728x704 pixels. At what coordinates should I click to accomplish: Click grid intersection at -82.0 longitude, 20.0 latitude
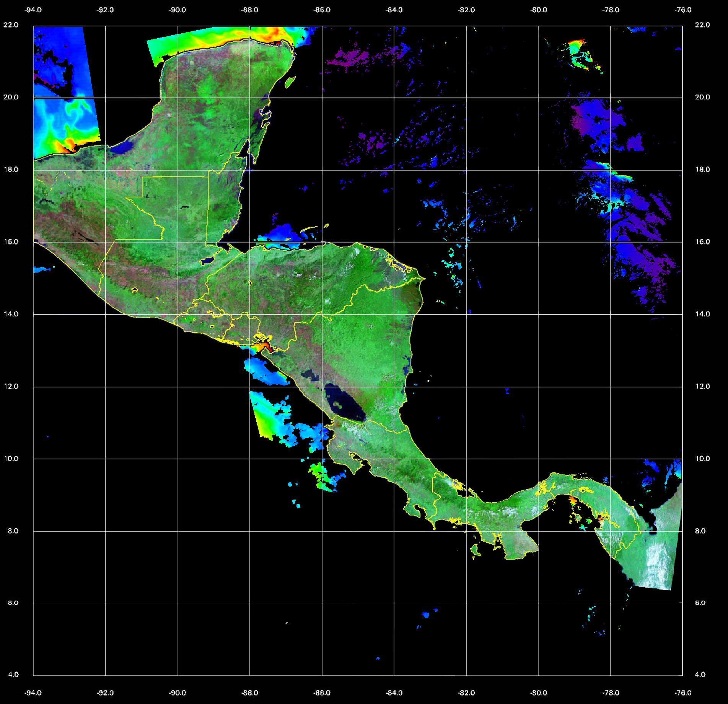point(466,98)
